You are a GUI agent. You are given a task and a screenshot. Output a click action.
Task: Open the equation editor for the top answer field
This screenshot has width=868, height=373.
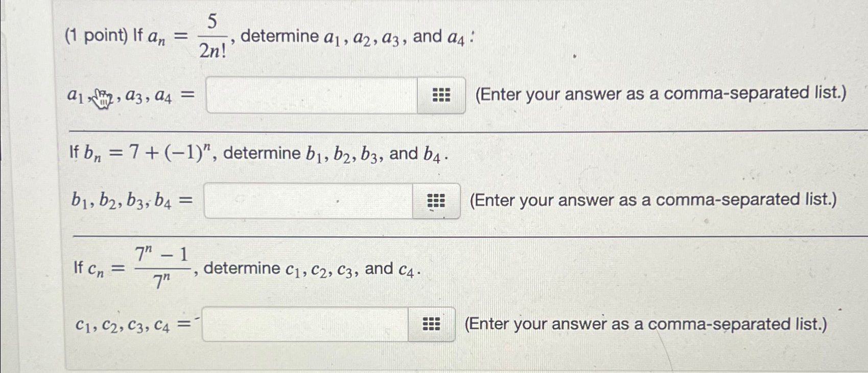pos(441,95)
